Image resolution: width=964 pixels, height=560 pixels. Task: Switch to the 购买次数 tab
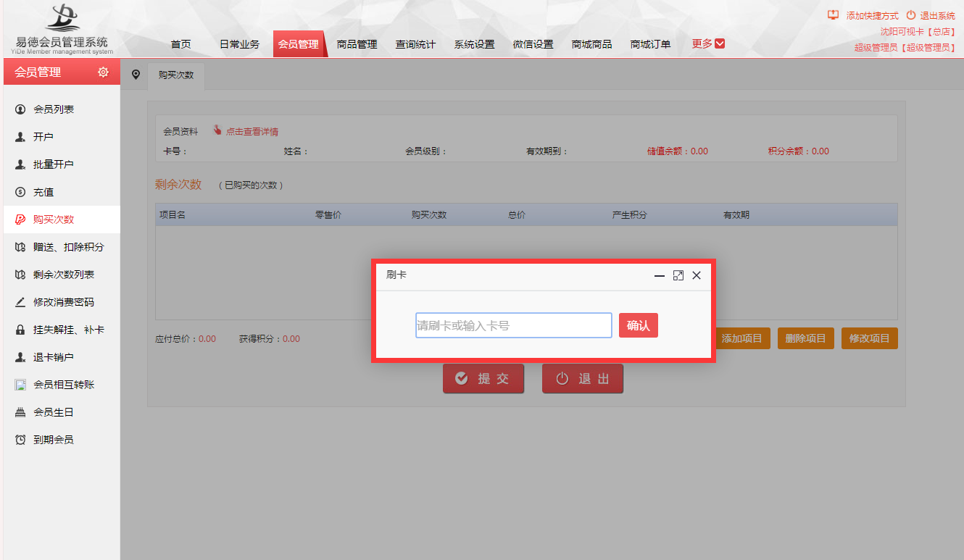176,75
